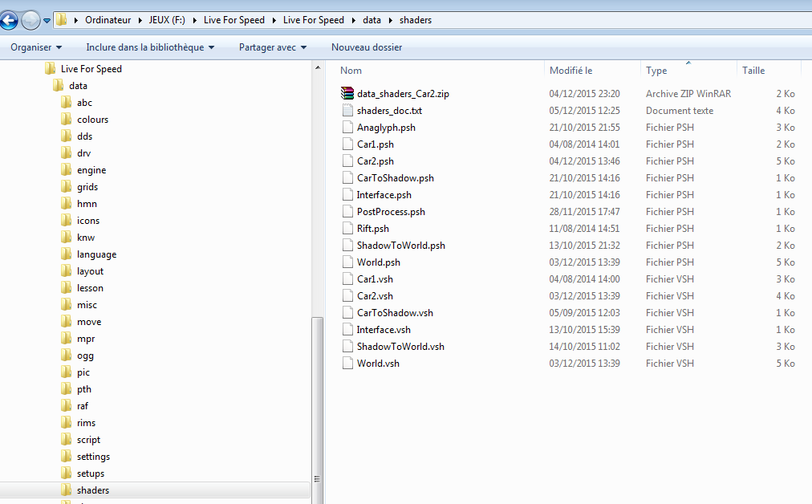This screenshot has width=812, height=504.
Task: Select the CarToShadow.vsh file name
Action: (x=395, y=313)
